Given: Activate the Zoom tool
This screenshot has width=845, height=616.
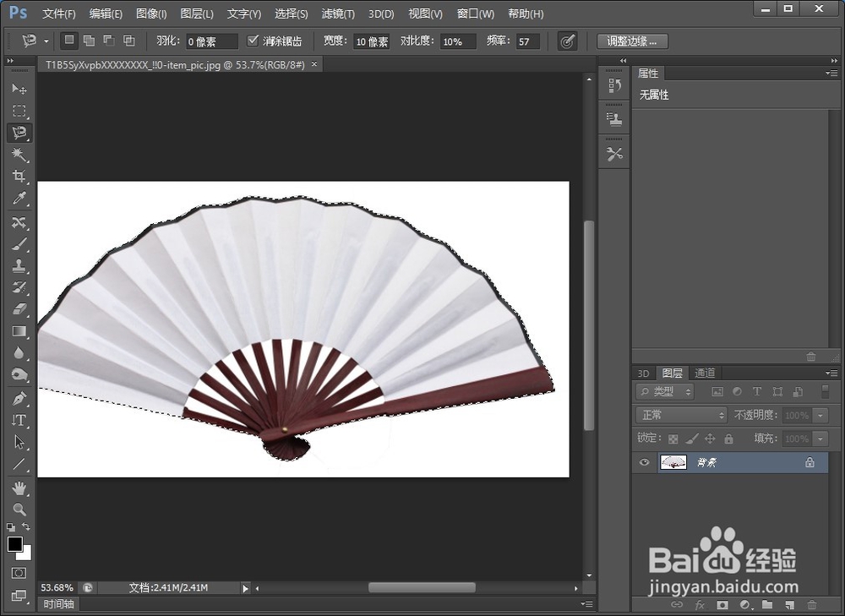Looking at the screenshot, I should coord(19,506).
